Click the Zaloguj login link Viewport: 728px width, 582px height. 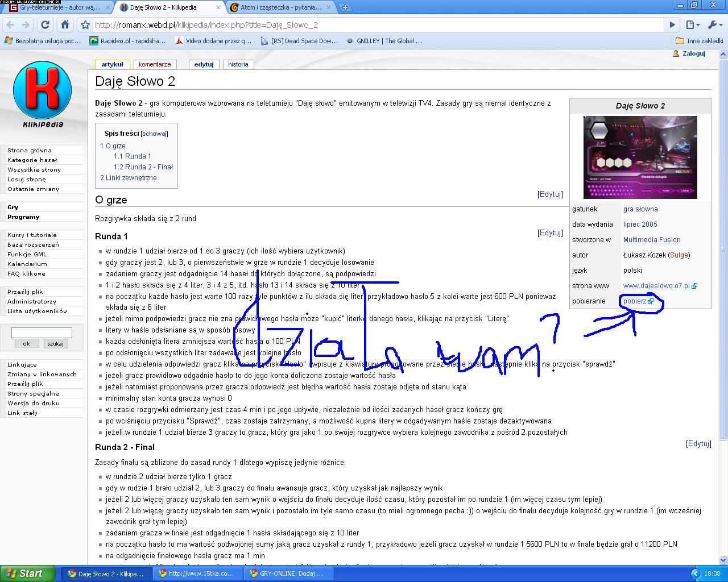[693, 53]
